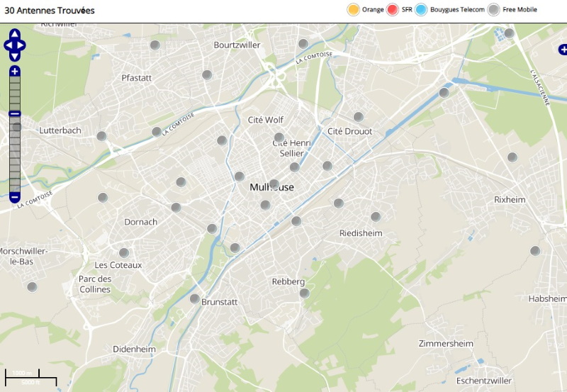Select the antenna marker near Pfastatt north
Screen dimensions: 567x392
click(155, 45)
